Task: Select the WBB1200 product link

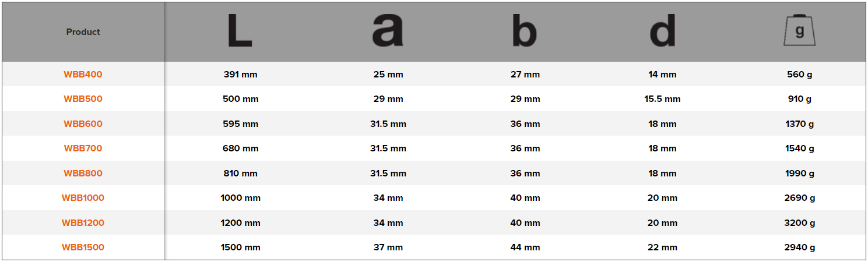Action: (x=83, y=223)
